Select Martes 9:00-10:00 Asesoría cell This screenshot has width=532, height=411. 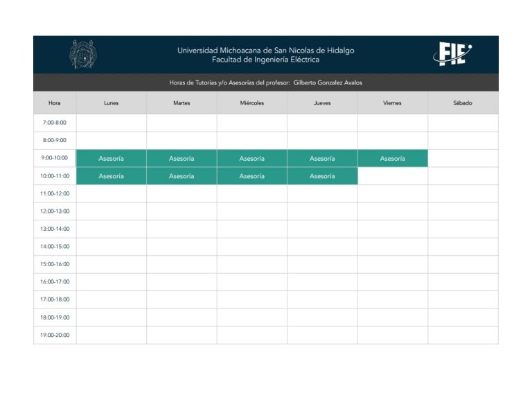tap(181, 158)
